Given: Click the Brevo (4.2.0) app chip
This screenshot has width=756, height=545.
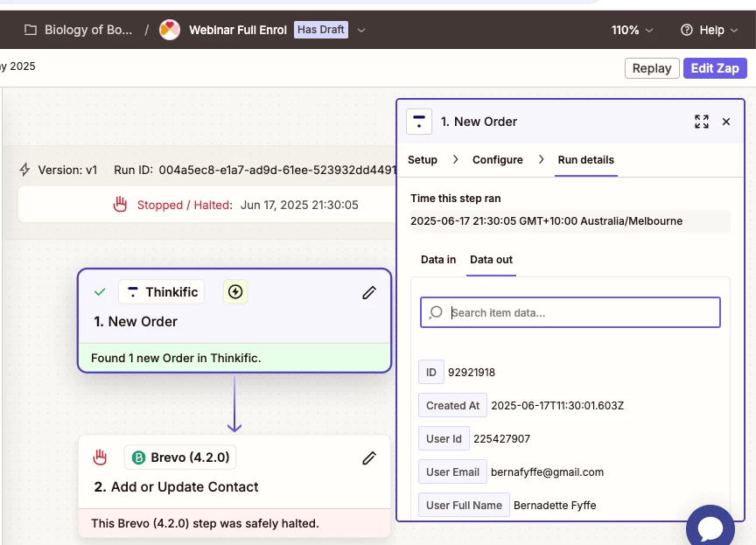Looking at the screenshot, I should [180, 458].
